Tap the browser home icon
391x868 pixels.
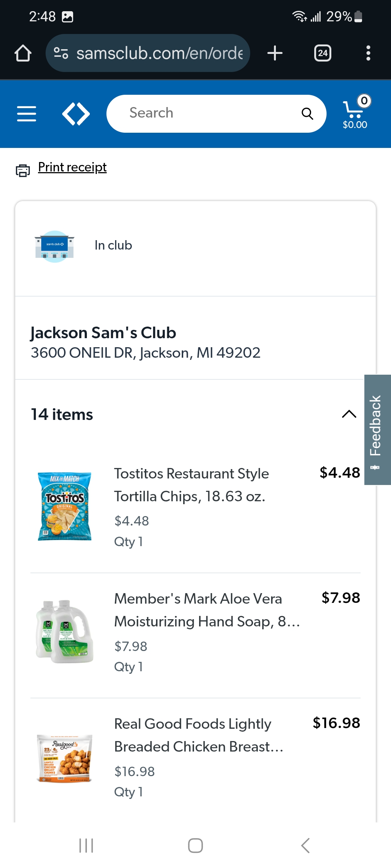(23, 53)
